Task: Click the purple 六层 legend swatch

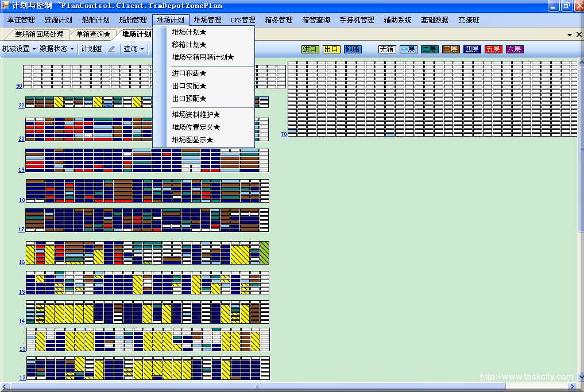Action: click(514, 49)
